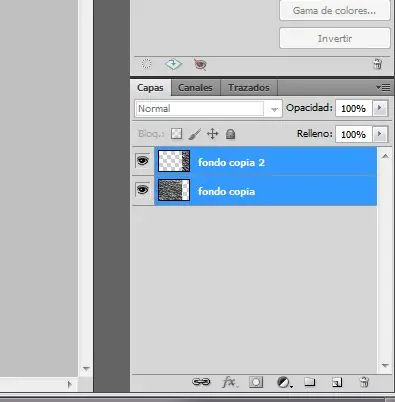Delete layer trash icon in Capas panel
This screenshot has width=395, height=402.
click(x=364, y=382)
